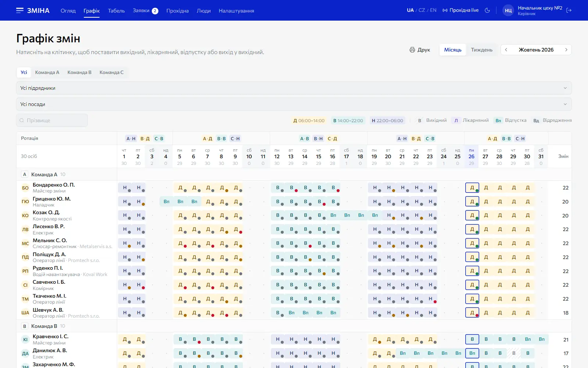Switch language to CZ
The width and height of the screenshot is (588, 368).
422,10
